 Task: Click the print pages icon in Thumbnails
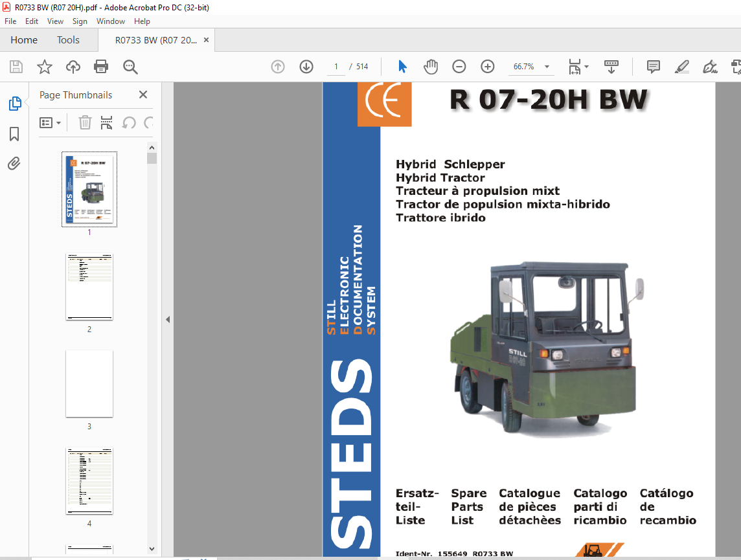click(x=106, y=123)
